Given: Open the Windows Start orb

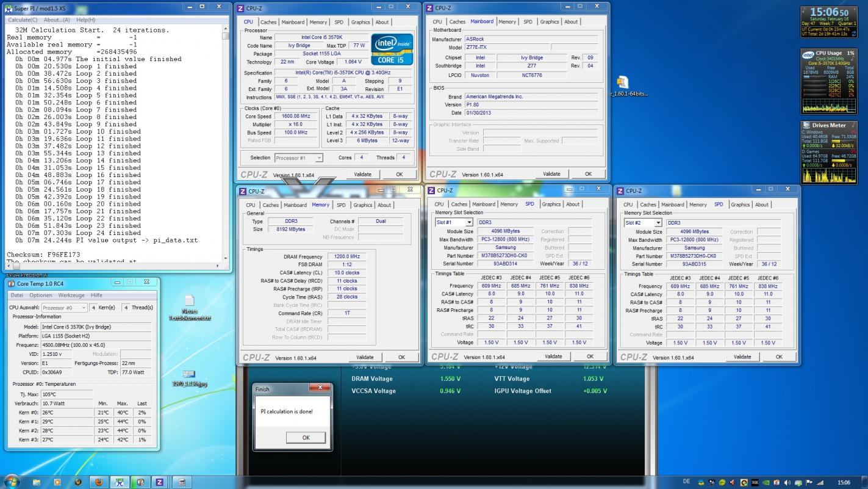Looking at the screenshot, I should [12, 482].
